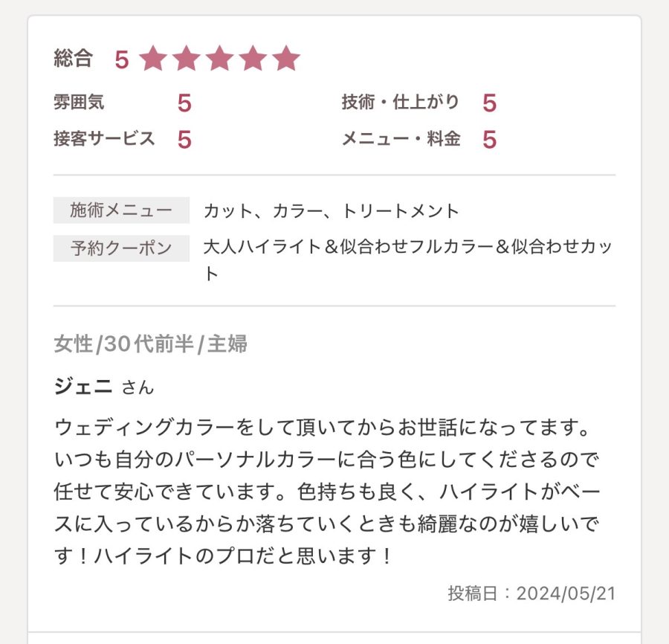Click the メニュー・料金 score value
669x644 pixels.
489,140
